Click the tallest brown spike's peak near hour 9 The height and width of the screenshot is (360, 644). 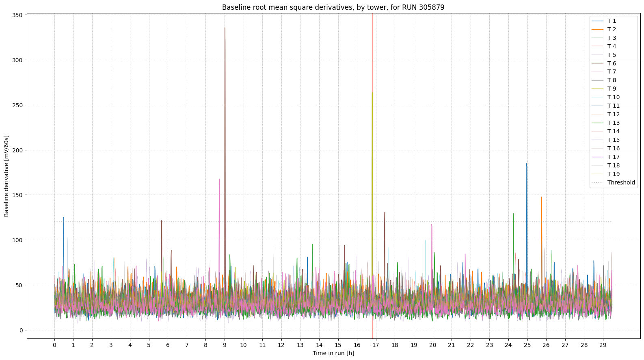coord(225,28)
